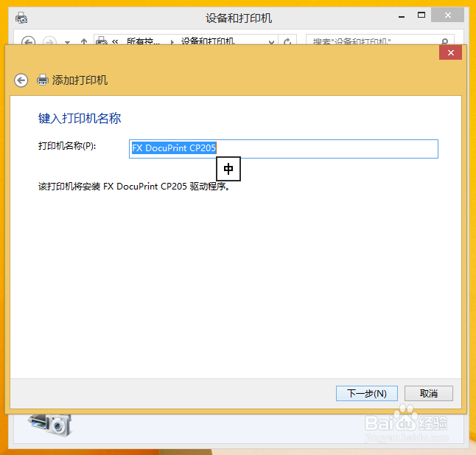Viewport: 476px width, 455px height.
Task: Click the printer name input field
Action: coord(284,149)
